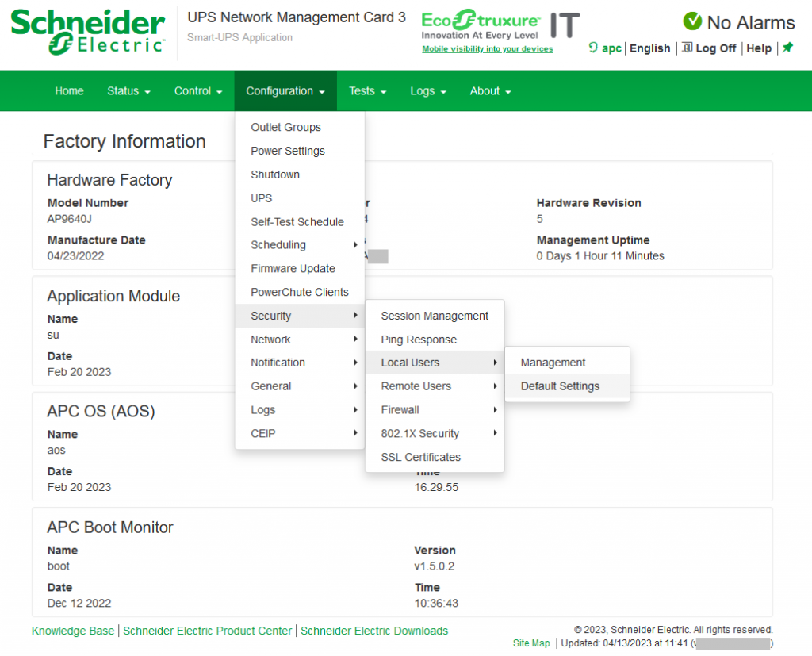The height and width of the screenshot is (656, 812).
Task: Expand the Firewall submenu
Action: click(x=435, y=410)
